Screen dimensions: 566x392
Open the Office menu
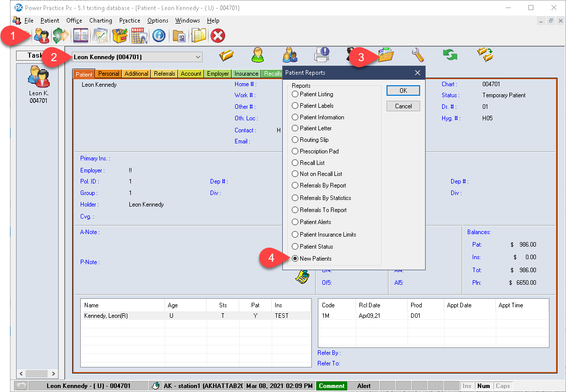74,21
